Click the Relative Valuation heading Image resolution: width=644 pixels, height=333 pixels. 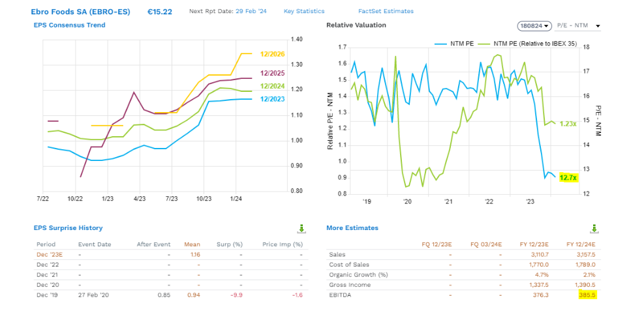(x=356, y=25)
